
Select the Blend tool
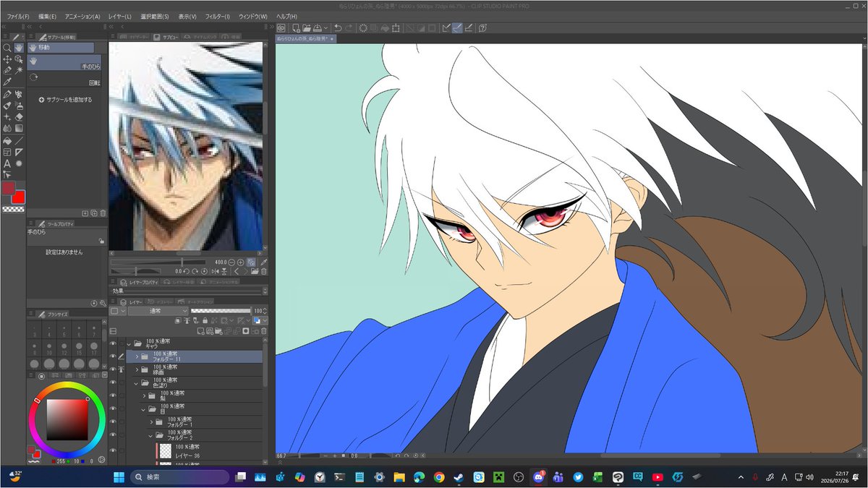pos(7,128)
